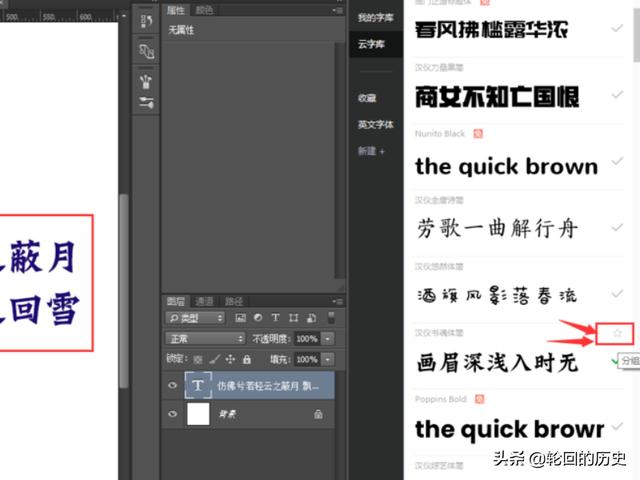The image size is (640, 480).
Task: Click the shape layer filter icon
Action: (292, 318)
